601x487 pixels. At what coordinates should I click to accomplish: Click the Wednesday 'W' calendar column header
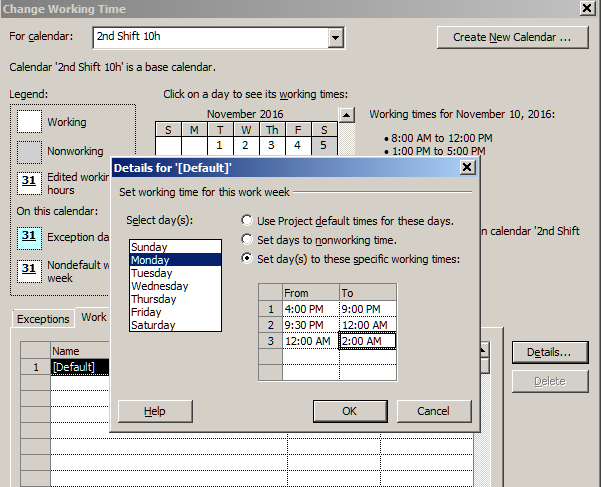[246, 130]
